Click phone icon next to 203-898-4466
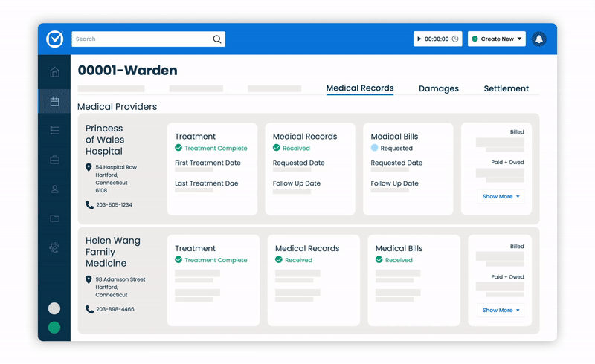595x364 pixels. (x=89, y=309)
